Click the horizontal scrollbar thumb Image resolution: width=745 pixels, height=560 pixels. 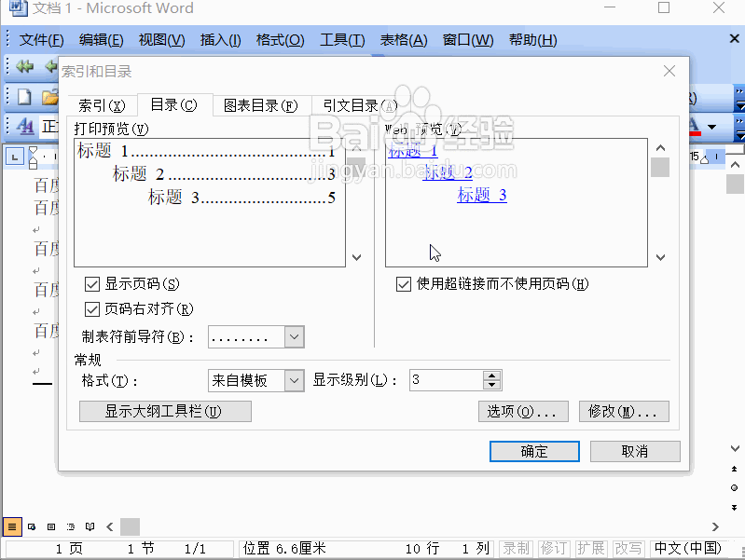[x=130, y=526]
